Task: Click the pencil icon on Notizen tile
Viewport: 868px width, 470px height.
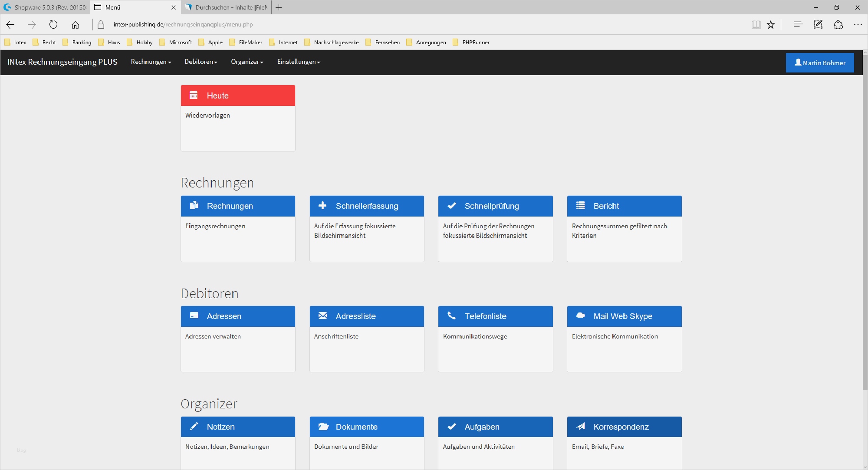Action: pos(194,426)
